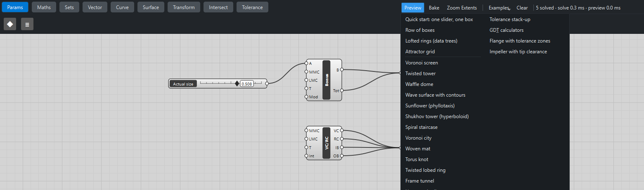Open the Params tab
This screenshot has width=644, height=190.
(15, 7)
